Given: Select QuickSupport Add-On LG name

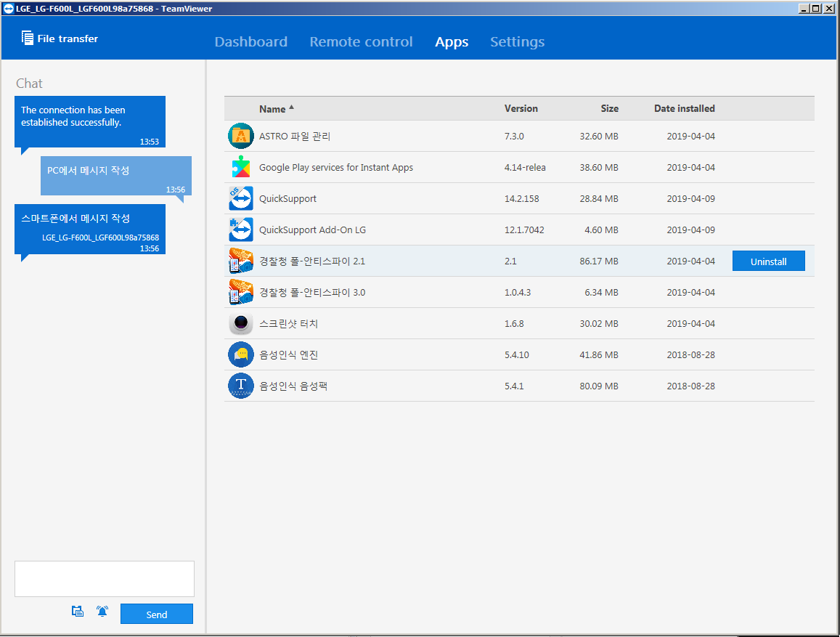Looking at the screenshot, I should [312, 230].
